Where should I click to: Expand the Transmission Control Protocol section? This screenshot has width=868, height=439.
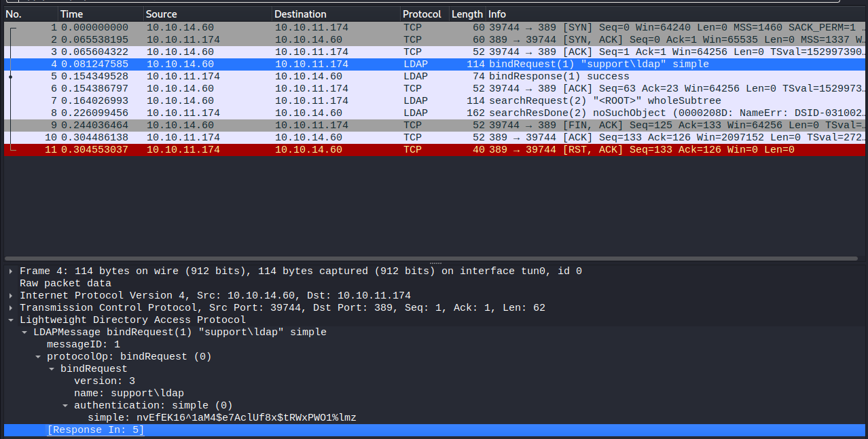[12, 307]
